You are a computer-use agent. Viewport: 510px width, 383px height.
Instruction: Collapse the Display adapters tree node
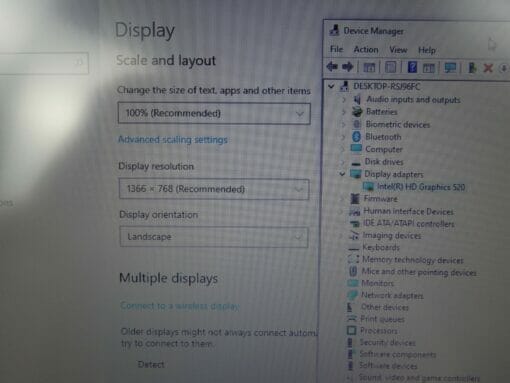pyautogui.click(x=342, y=174)
